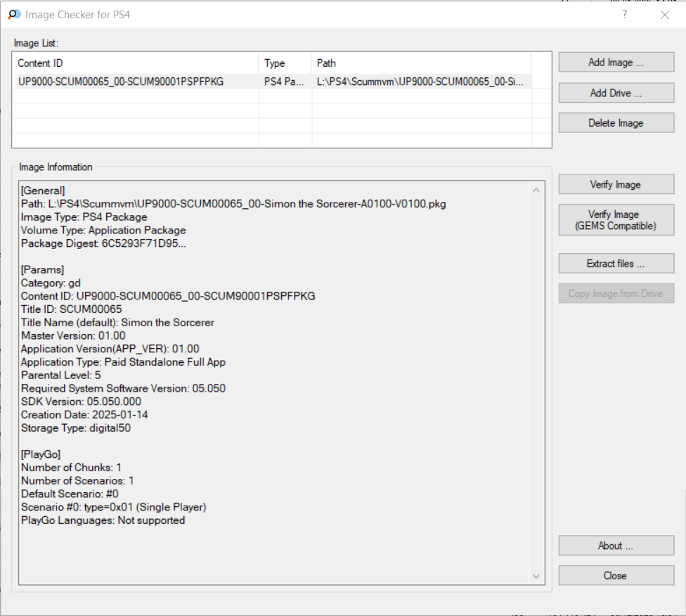Click 'Volume Type: Application Package' line

click(x=103, y=230)
